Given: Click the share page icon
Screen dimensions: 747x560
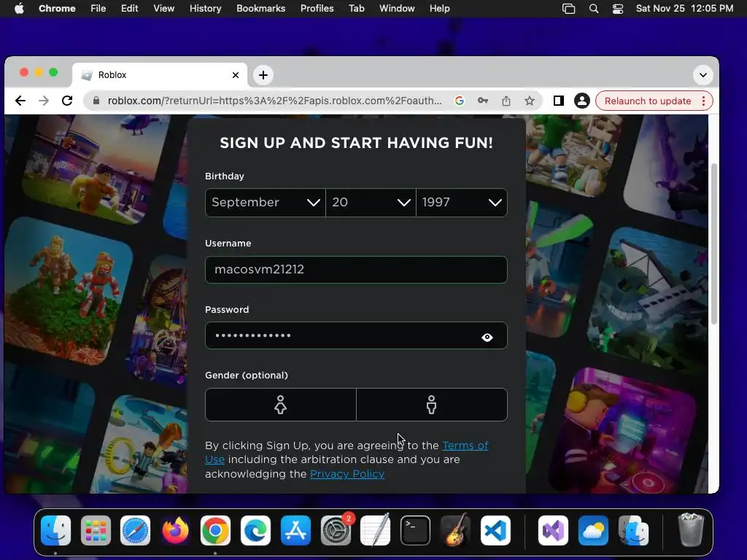Looking at the screenshot, I should coord(506,101).
